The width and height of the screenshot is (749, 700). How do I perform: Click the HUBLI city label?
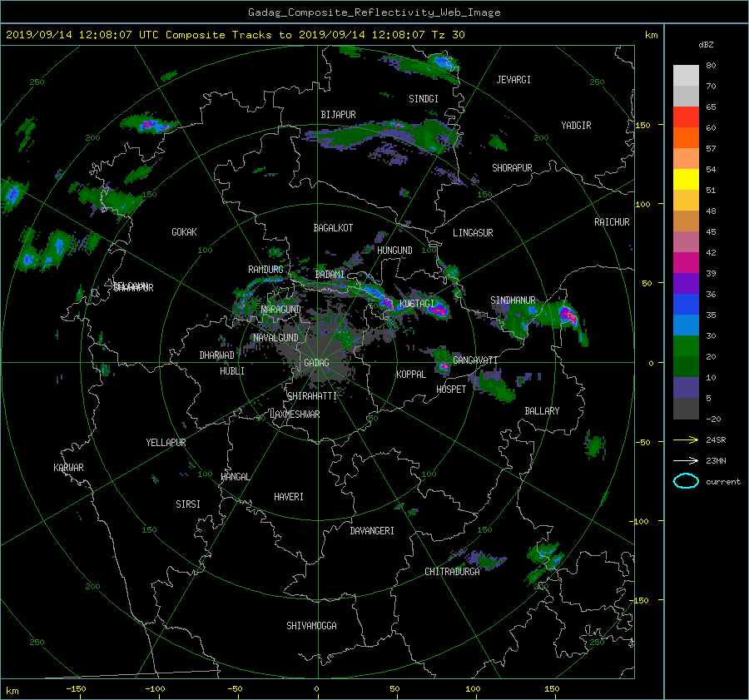pyautogui.click(x=232, y=370)
